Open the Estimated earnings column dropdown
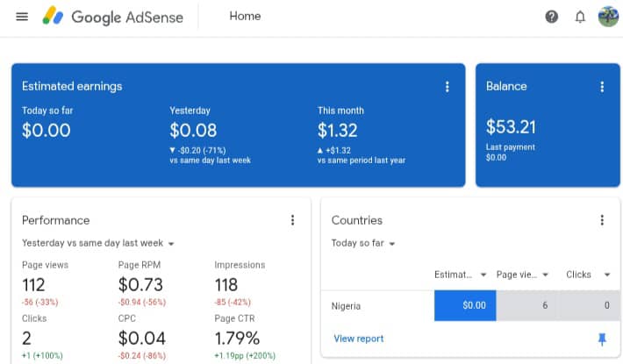 point(462,275)
